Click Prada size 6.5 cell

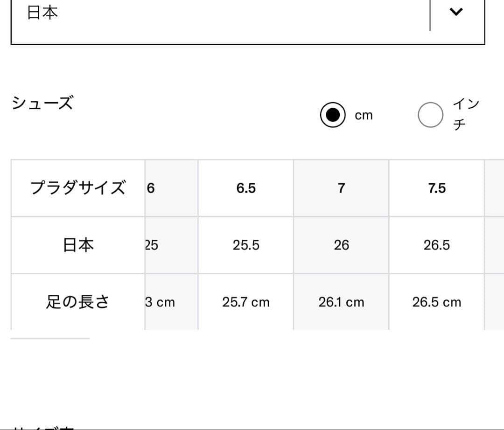tap(246, 188)
